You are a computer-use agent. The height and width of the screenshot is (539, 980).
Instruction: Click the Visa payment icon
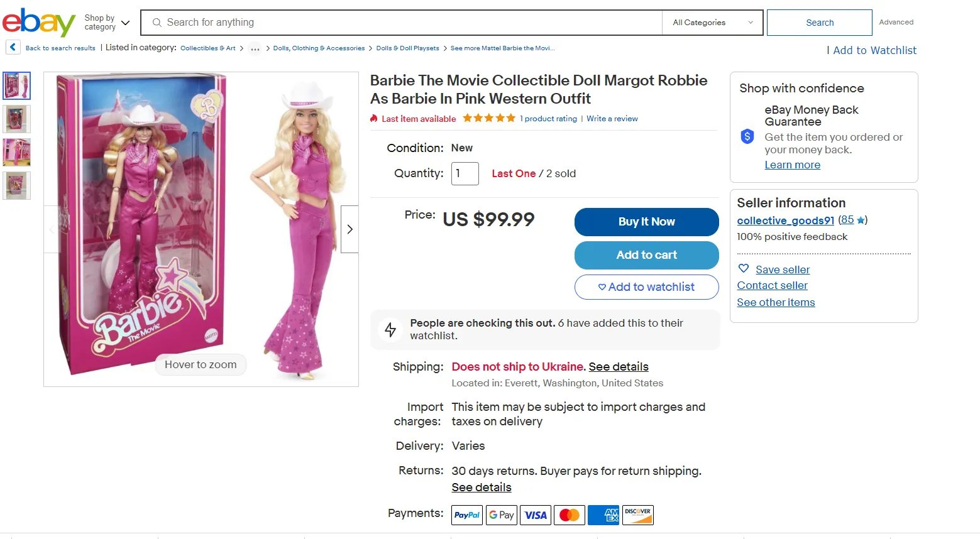[x=536, y=515]
